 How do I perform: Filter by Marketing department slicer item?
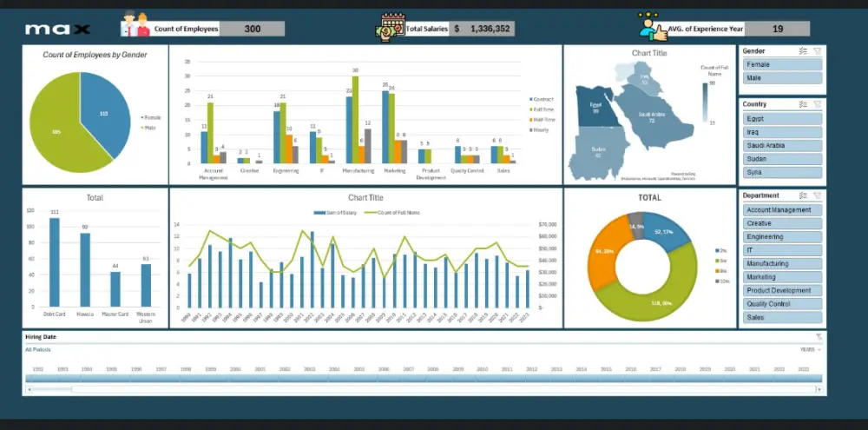tap(782, 277)
